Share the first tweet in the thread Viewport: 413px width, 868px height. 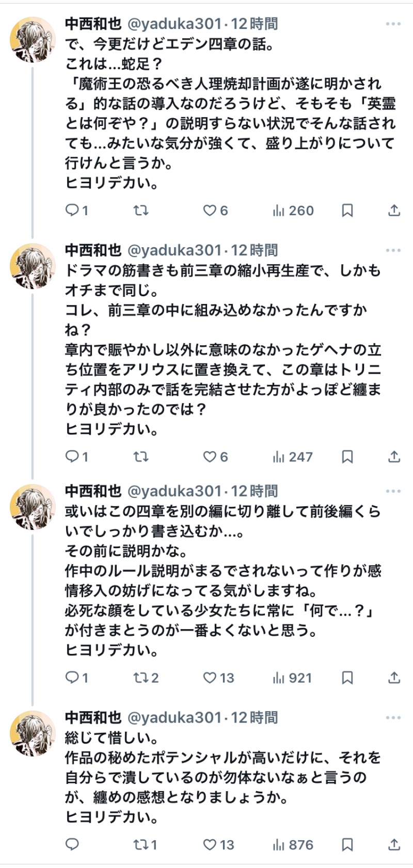point(394,211)
